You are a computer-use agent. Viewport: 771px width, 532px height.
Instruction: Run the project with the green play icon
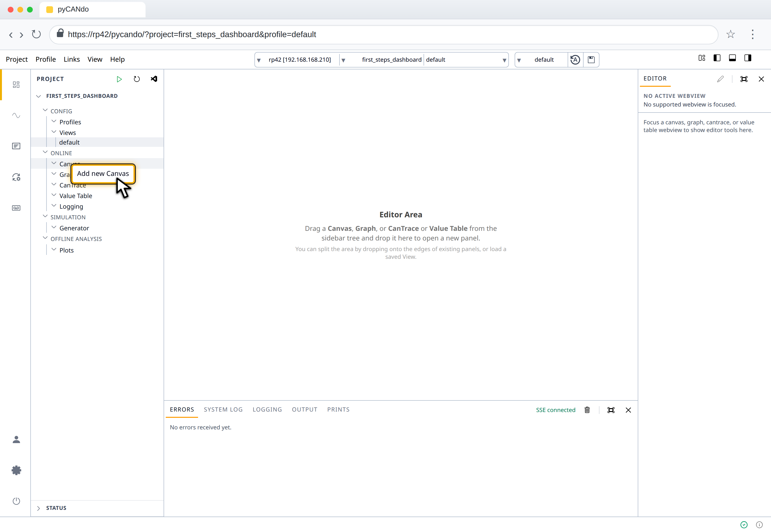click(119, 79)
